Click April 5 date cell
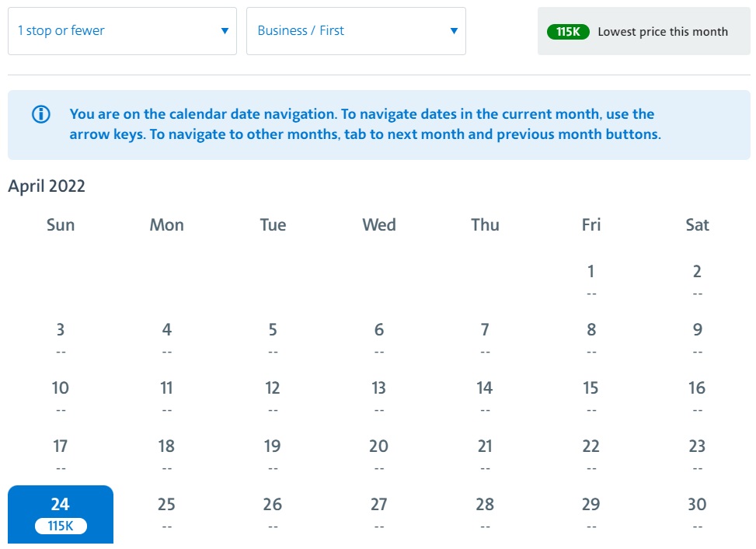756x549 pixels. [273, 339]
